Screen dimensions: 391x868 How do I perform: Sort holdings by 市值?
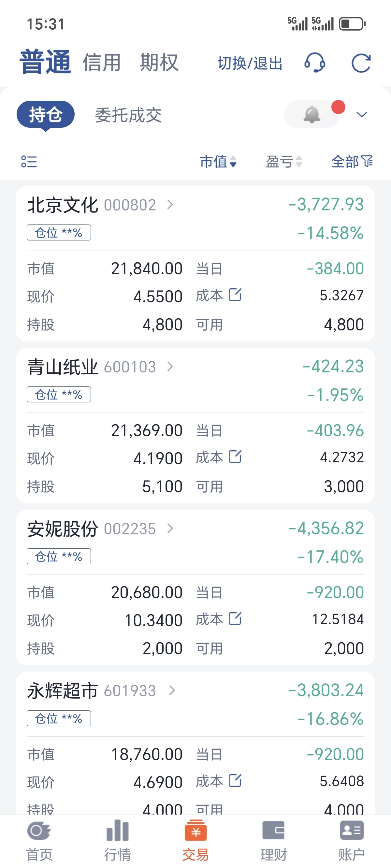pos(218,161)
